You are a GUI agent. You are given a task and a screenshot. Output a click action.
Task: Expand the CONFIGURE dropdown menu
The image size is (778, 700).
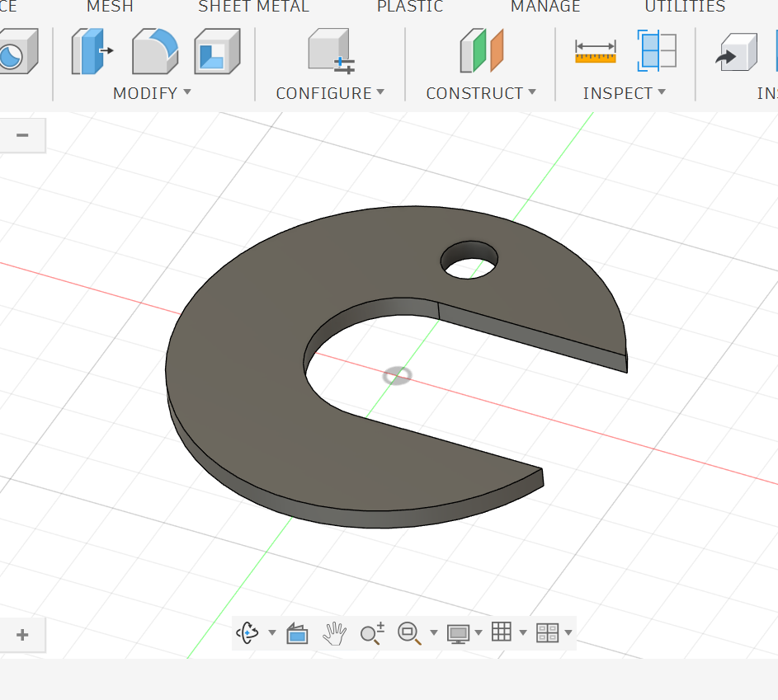tap(330, 92)
